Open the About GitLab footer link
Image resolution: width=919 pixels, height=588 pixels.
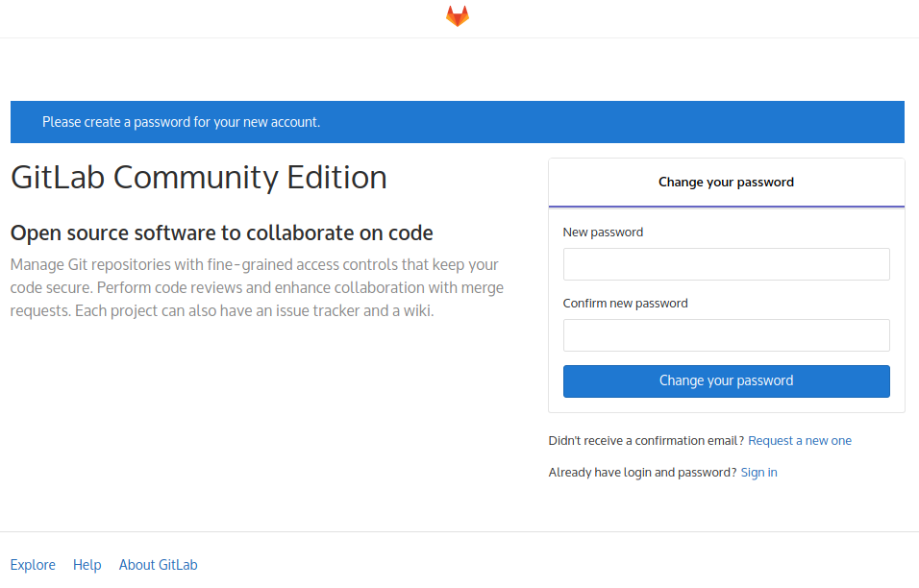pos(159,565)
